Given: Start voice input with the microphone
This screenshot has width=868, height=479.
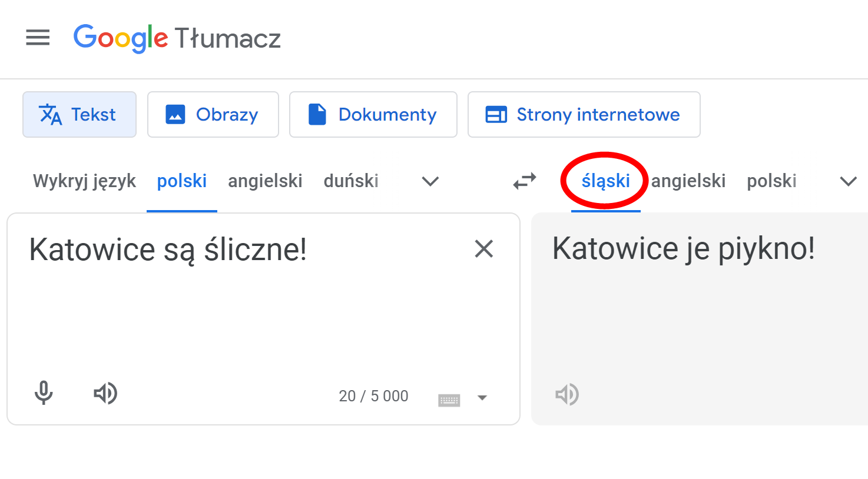Looking at the screenshot, I should 44,393.
